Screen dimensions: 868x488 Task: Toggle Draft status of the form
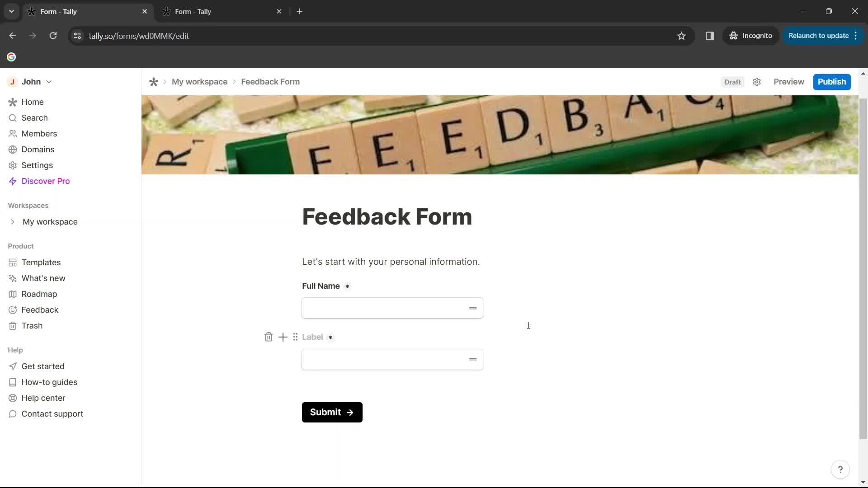pos(733,82)
